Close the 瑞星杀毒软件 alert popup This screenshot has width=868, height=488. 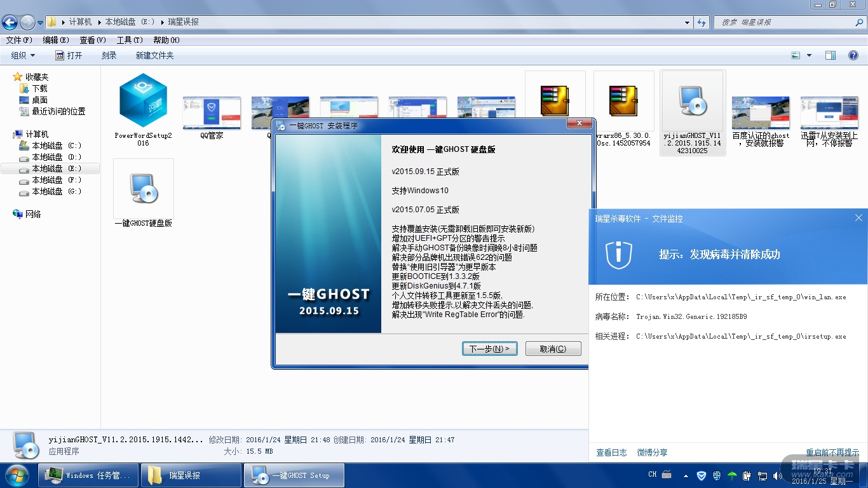pos(858,218)
